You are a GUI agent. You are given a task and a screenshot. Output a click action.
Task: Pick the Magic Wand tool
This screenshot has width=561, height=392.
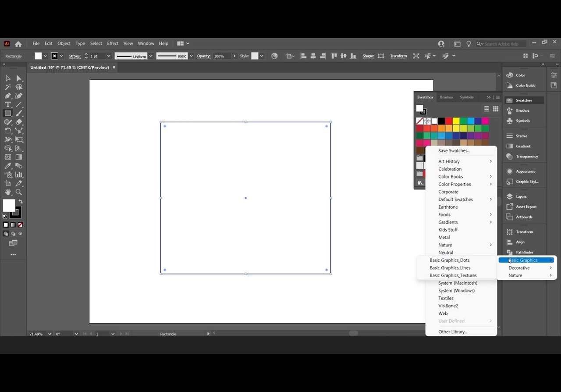coord(8,87)
